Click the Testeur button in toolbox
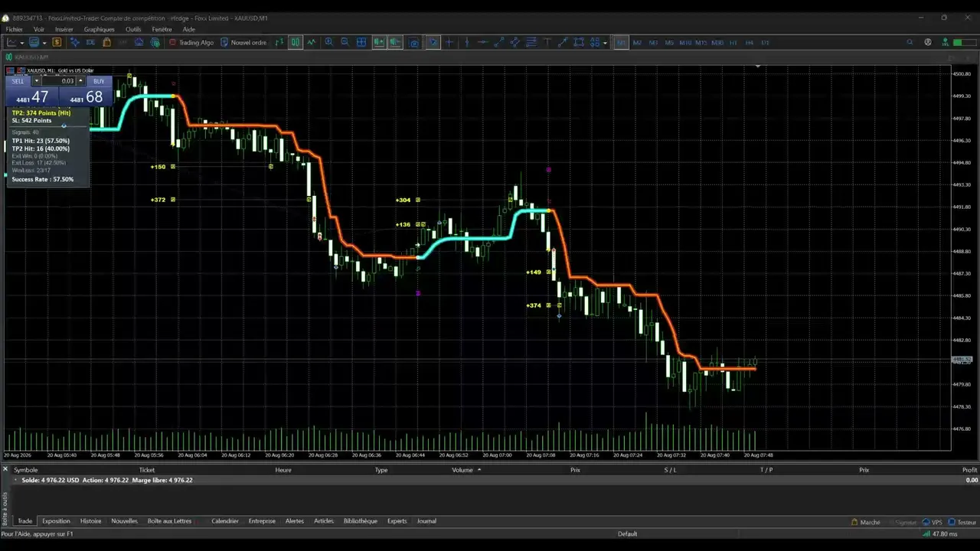This screenshot has height=551, width=980. [961, 522]
